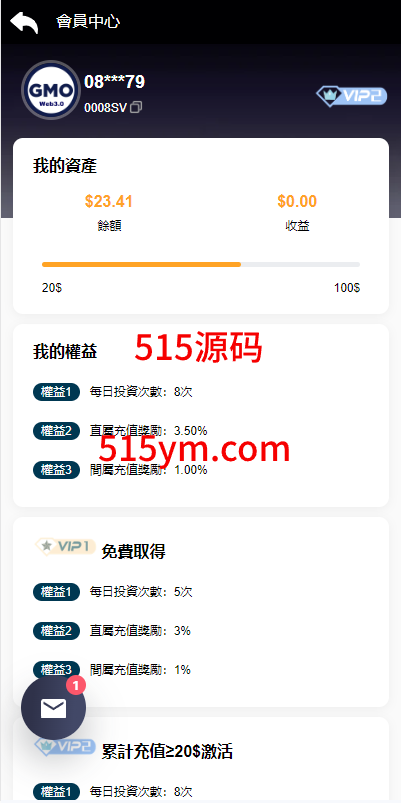Click the $23.41 balance amount
The height and width of the screenshot is (803, 401).
[x=109, y=201]
